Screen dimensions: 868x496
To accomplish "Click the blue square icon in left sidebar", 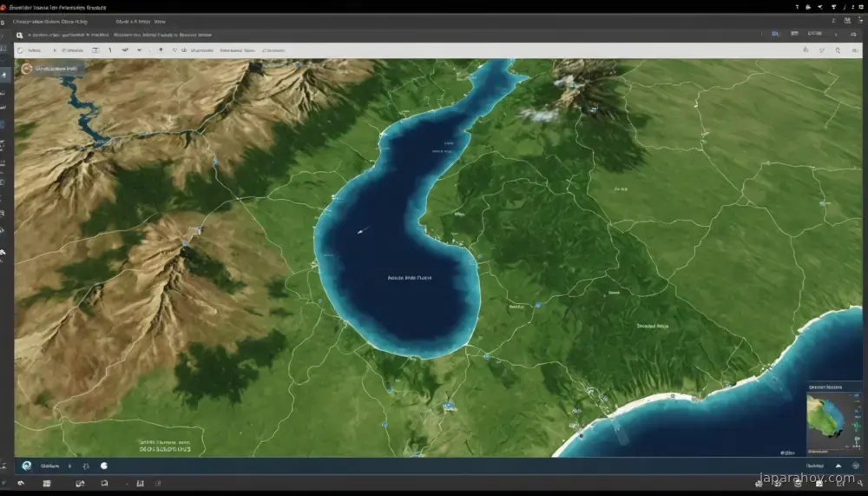I will 3,123.
